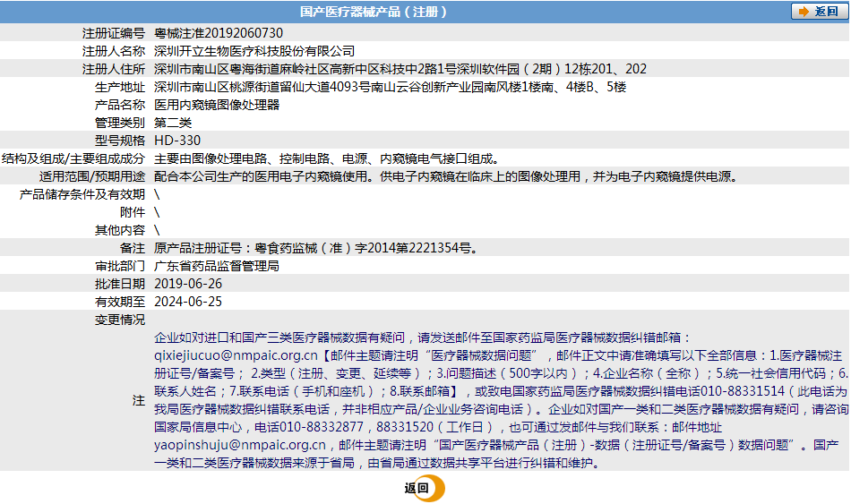The height and width of the screenshot is (504, 851).
Task: Click the 注册人住所 label
Action: (x=114, y=69)
